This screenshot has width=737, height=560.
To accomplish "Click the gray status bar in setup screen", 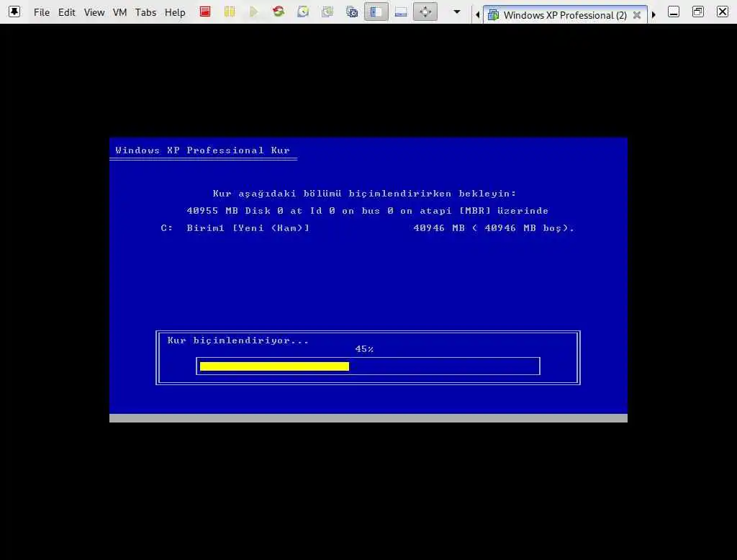I will click(x=368, y=418).
